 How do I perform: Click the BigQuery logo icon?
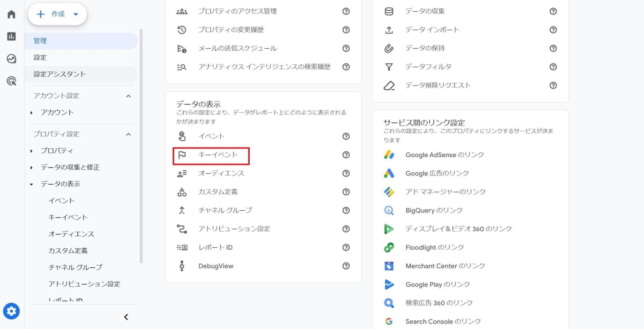(x=389, y=210)
